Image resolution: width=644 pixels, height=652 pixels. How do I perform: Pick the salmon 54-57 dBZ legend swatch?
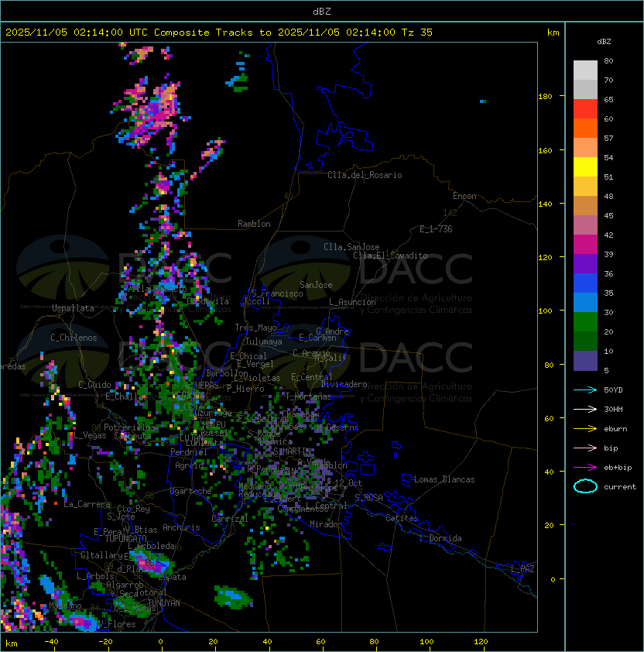tap(585, 148)
